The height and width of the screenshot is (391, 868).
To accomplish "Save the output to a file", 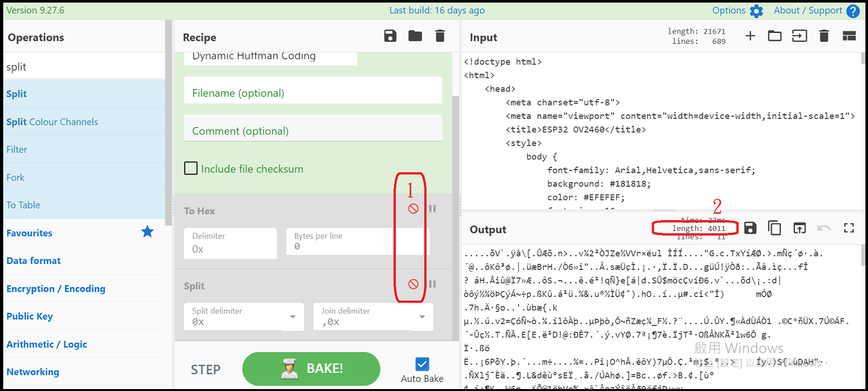I will click(750, 228).
